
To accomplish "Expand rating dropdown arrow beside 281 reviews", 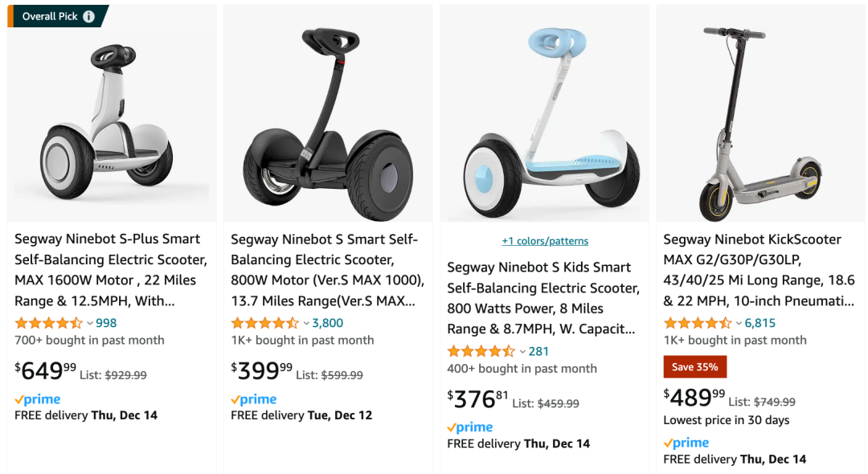I will tap(522, 352).
